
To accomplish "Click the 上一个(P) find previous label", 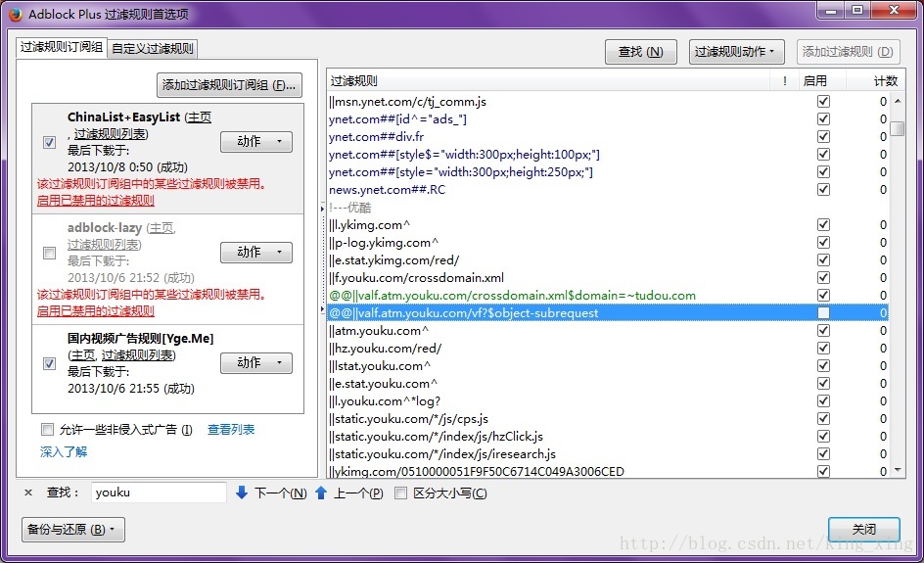I will tap(358, 493).
